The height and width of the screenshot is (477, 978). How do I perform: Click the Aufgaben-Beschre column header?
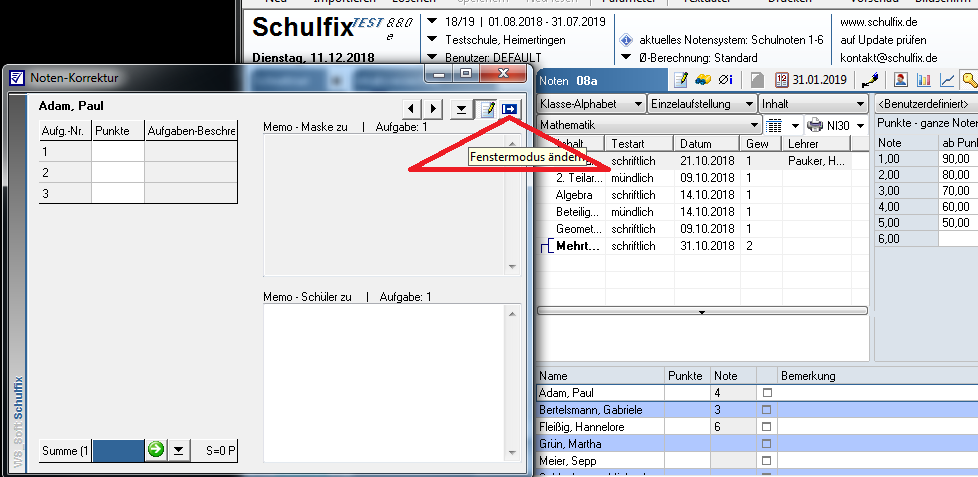click(x=191, y=131)
